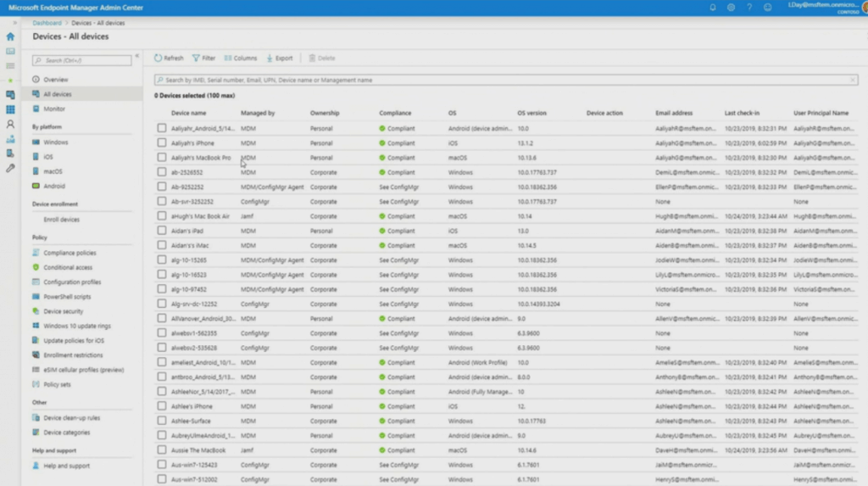Open the Users icon in left rail
This screenshot has width=868, height=486.
click(10, 124)
